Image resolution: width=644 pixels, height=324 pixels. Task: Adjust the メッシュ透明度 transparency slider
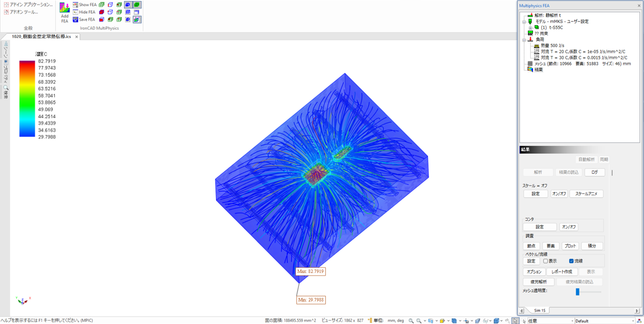[577, 291]
